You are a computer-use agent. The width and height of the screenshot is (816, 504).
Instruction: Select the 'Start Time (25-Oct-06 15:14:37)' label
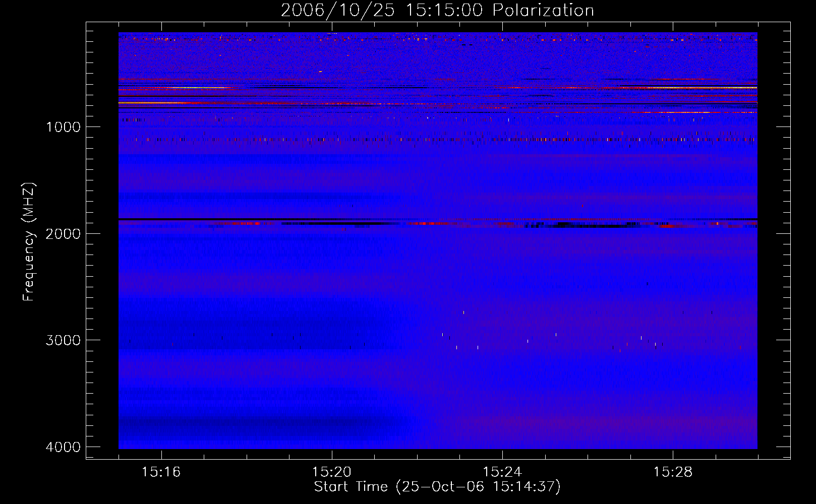click(437, 487)
